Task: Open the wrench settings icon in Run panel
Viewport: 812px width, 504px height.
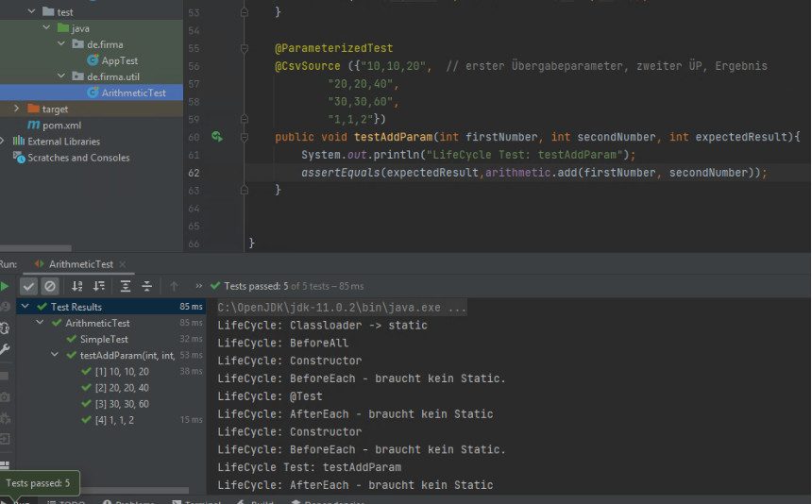Action: point(5,349)
